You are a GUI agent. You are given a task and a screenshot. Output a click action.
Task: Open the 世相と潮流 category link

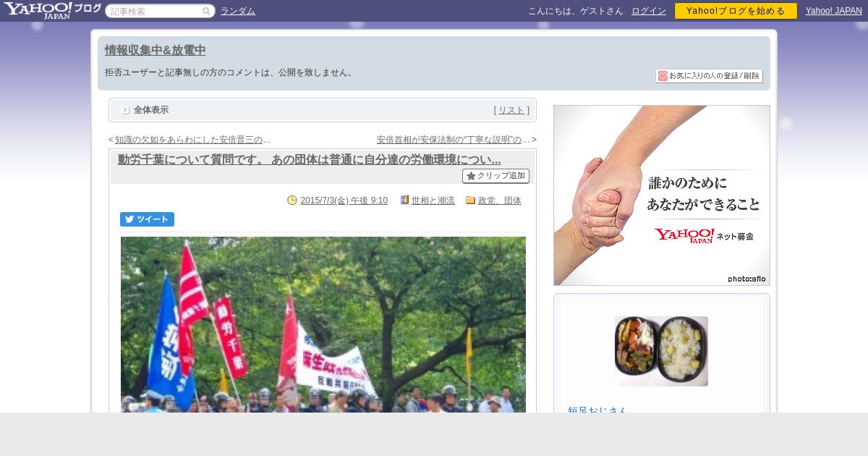click(x=433, y=200)
